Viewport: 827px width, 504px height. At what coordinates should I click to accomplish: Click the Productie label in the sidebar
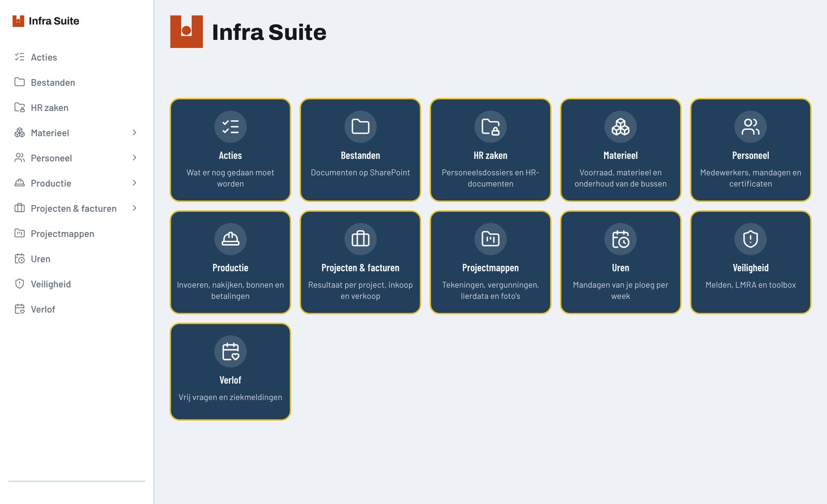[51, 183]
